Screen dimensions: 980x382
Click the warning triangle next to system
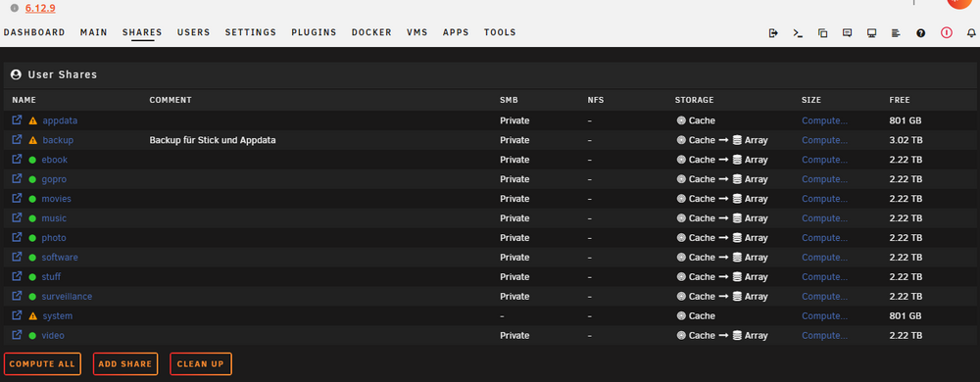pyautogui.click(x=32, y=315)
